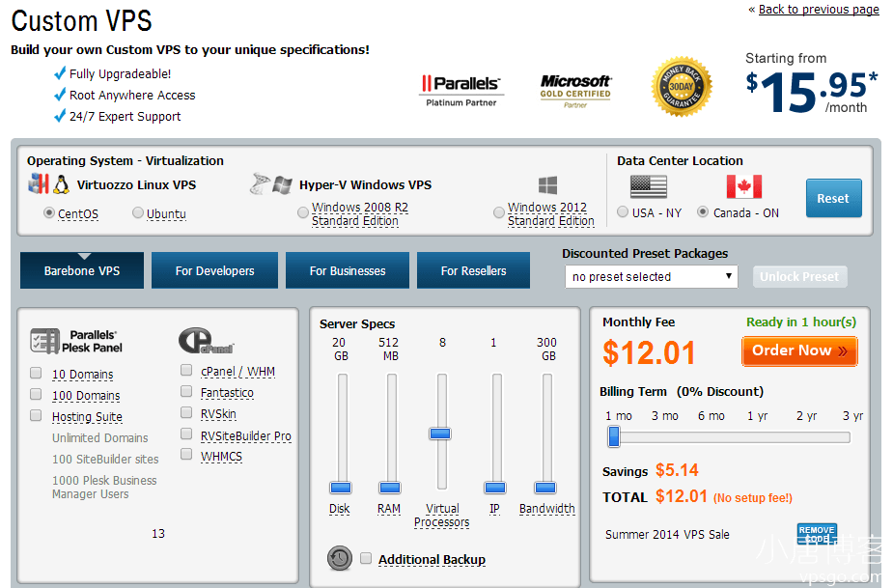This screenshot has width=893, height=588.
Task: Click the Virtual Processors slider handle
Action: 440,434
